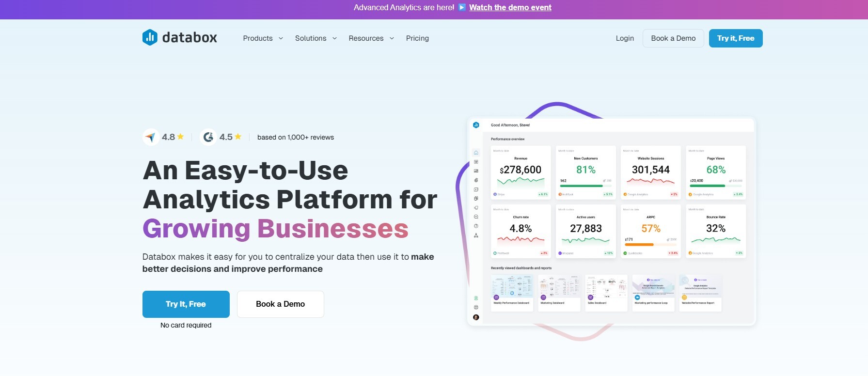
Task: Click the Page Views 68% value
Action: coord(716,170)
